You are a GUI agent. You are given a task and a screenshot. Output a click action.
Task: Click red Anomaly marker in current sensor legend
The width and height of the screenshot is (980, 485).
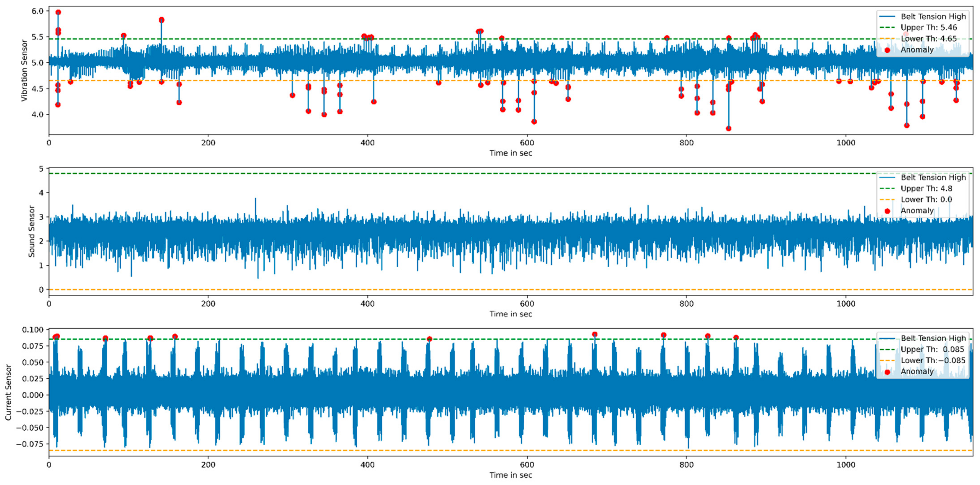[x=888, y=372]
